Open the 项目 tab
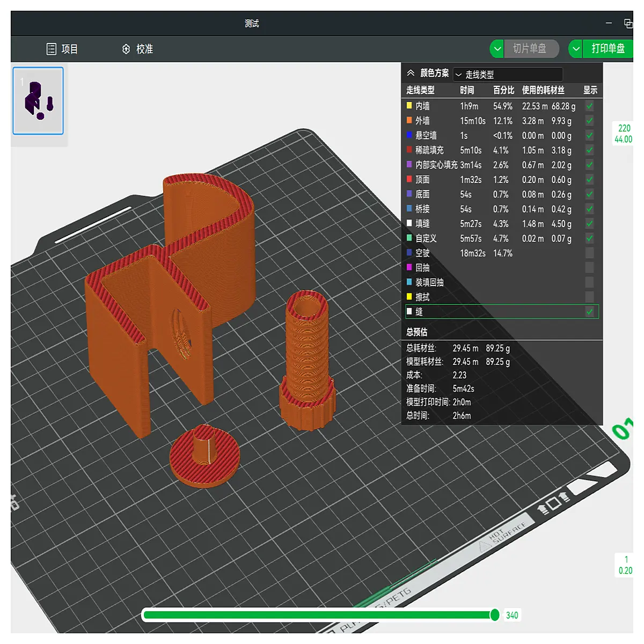 62,49
